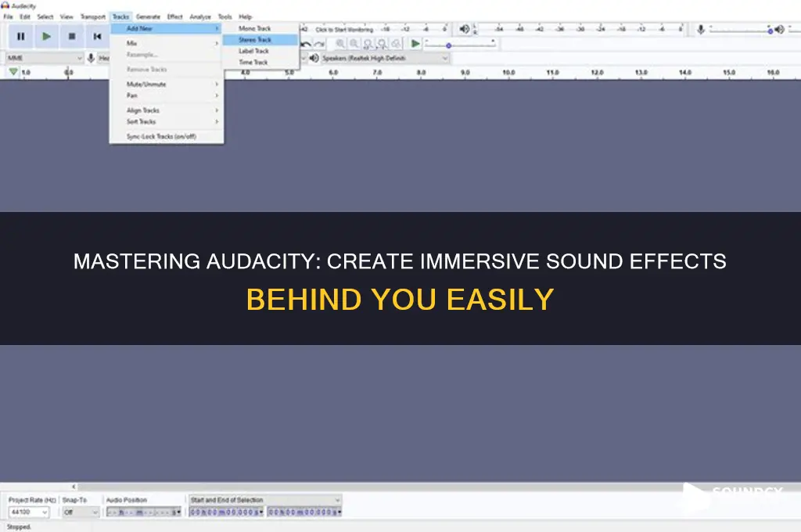This screenshot has height=532, width=801.
Task: Click the 10.0 mark on timeline ruler
Action: [x=508, y=73]
